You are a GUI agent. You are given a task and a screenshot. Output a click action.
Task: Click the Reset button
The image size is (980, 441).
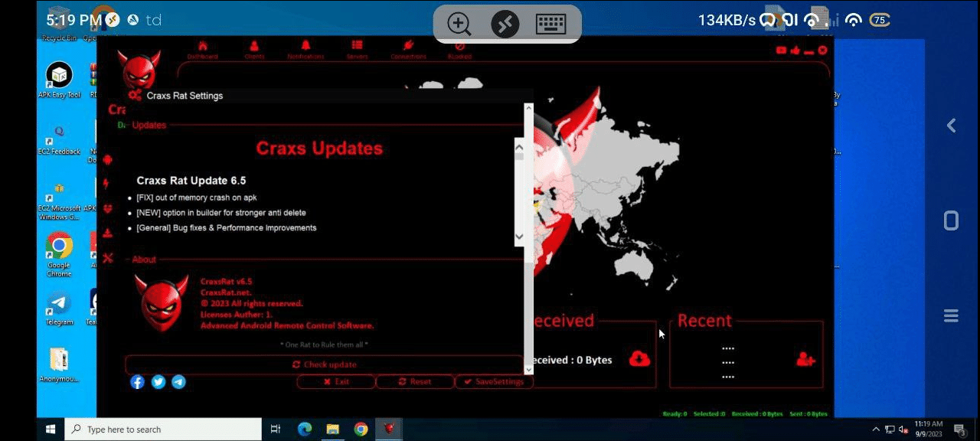415,381
